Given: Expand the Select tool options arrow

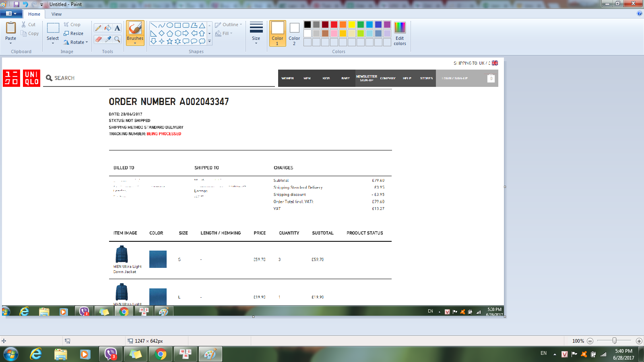Looking at the screenshot, I should 53,43.
